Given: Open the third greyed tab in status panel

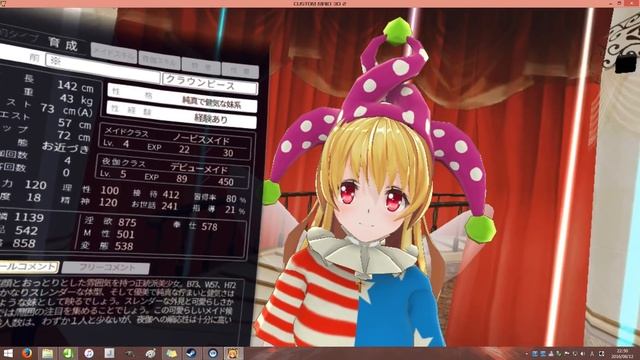Looking at the screenshot, I should (202, 66).
